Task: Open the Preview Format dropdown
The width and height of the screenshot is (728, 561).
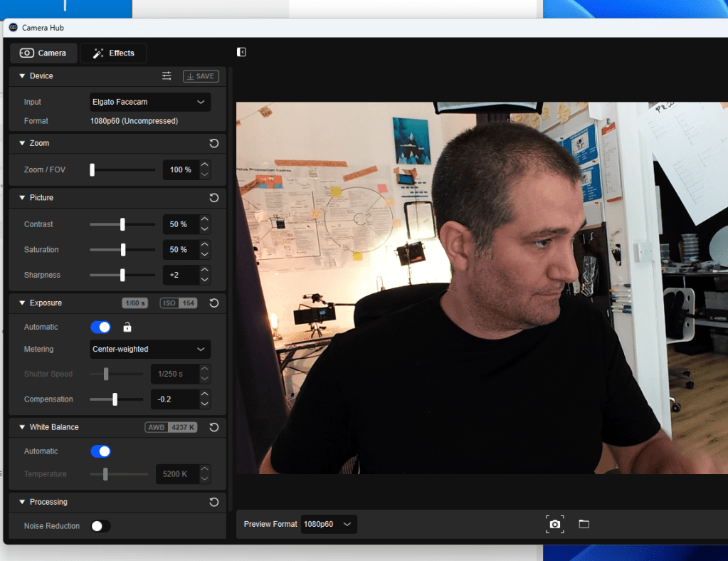Action: pyautogui.click(x=329, y=524)
